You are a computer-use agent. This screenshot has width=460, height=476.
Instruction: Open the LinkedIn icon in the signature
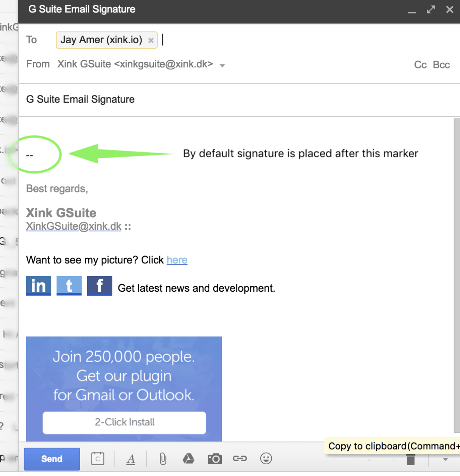click(x=38, y=286)
